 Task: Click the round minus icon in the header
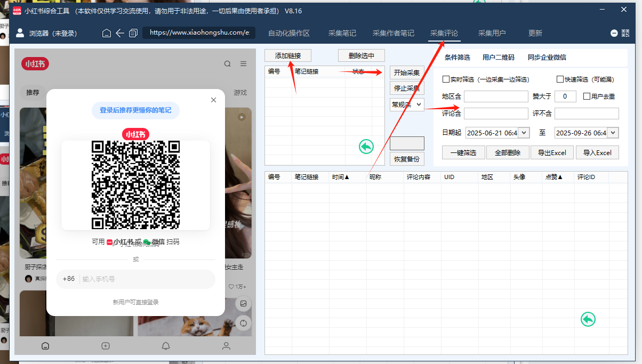614,33
